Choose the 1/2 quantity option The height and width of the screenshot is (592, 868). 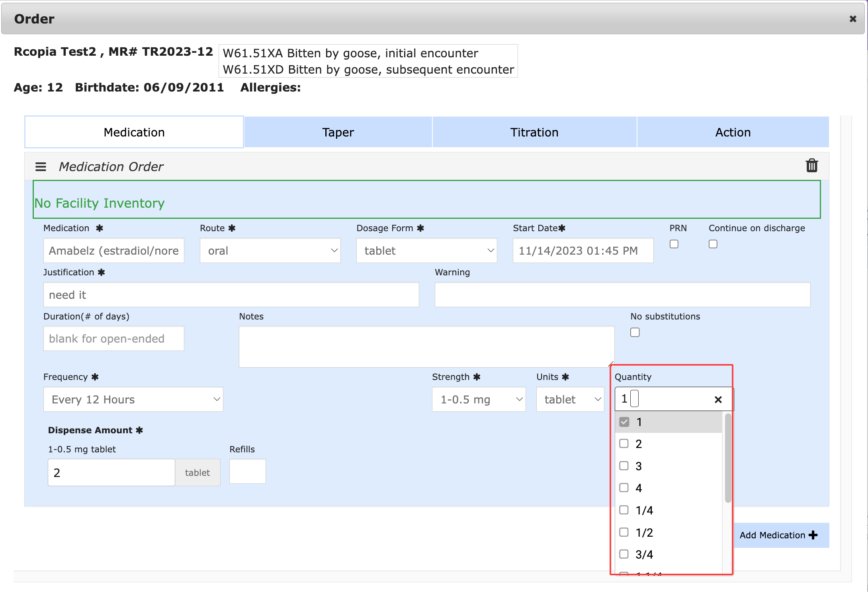pos(644,532)
